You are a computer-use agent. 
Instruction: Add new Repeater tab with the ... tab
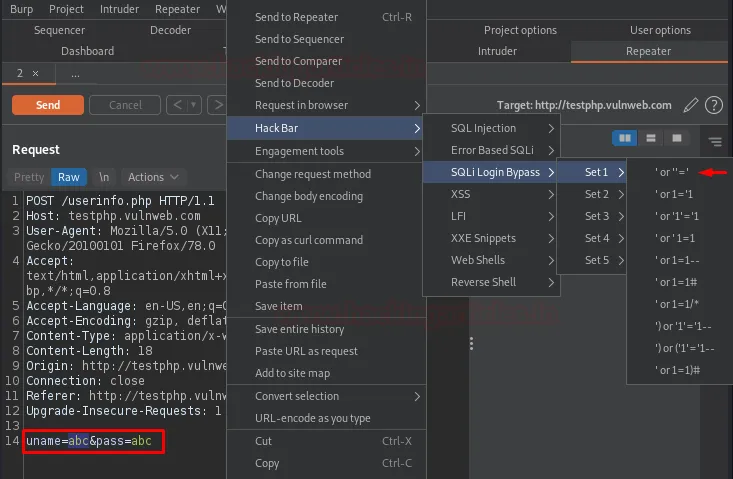pyautogui.click(x=75, y=74)
